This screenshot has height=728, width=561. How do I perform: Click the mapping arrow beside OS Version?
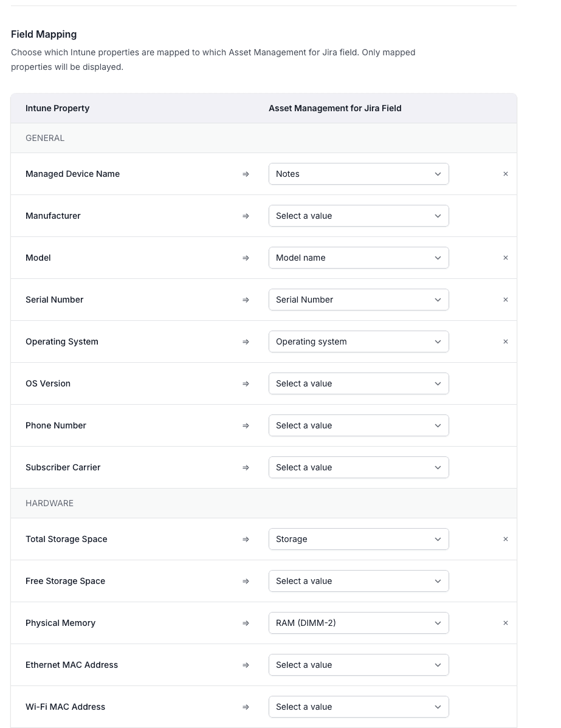[246, 383]
